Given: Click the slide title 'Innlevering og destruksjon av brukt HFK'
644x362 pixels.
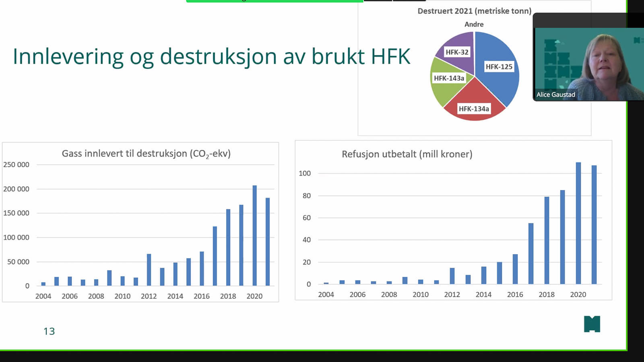Looking at the screenshot, I should pos(211,56).
